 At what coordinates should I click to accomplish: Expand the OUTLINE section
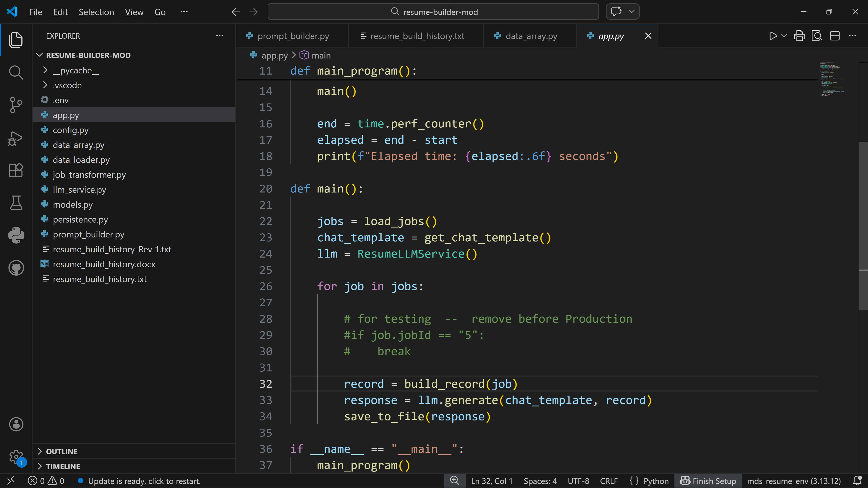(62, 451)
